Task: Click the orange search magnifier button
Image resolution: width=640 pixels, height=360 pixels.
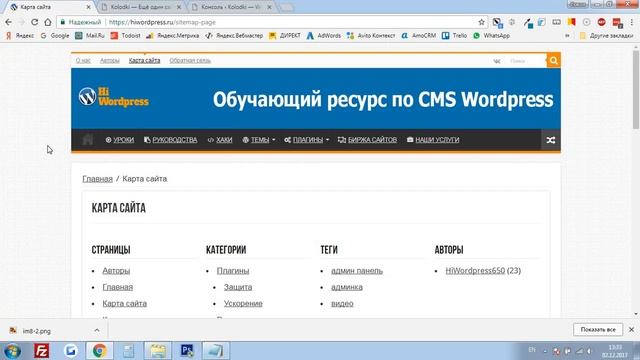Action: pyautogui.click(x=553, y=60)
